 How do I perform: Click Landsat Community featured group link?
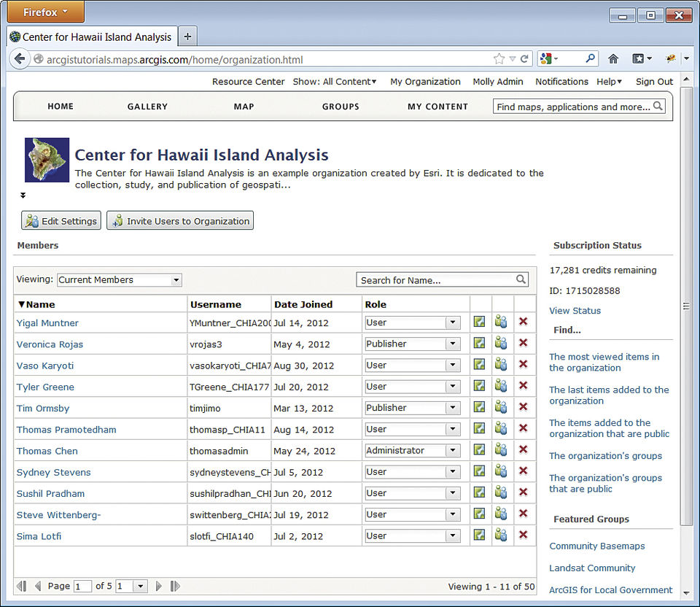(x=592, y=568)
